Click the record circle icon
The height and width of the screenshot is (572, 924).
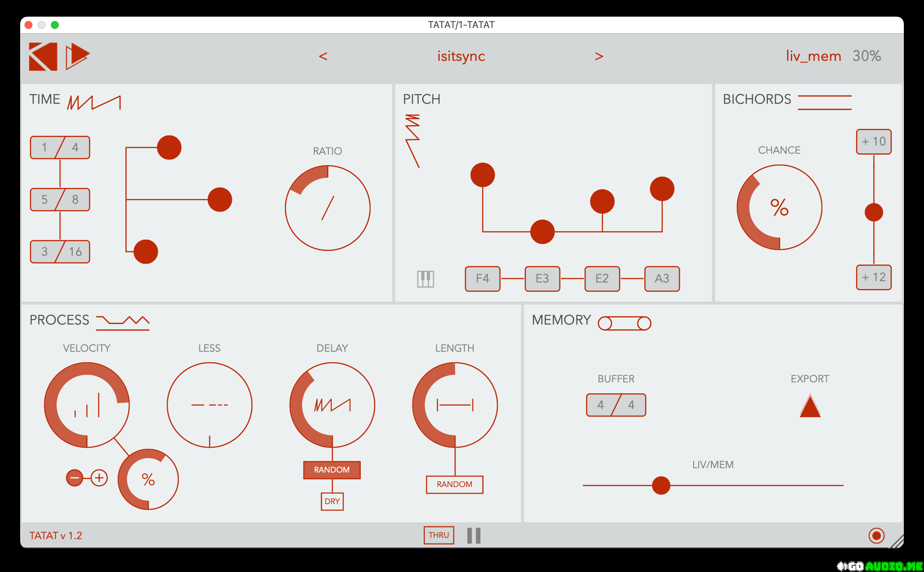[877, 535]
